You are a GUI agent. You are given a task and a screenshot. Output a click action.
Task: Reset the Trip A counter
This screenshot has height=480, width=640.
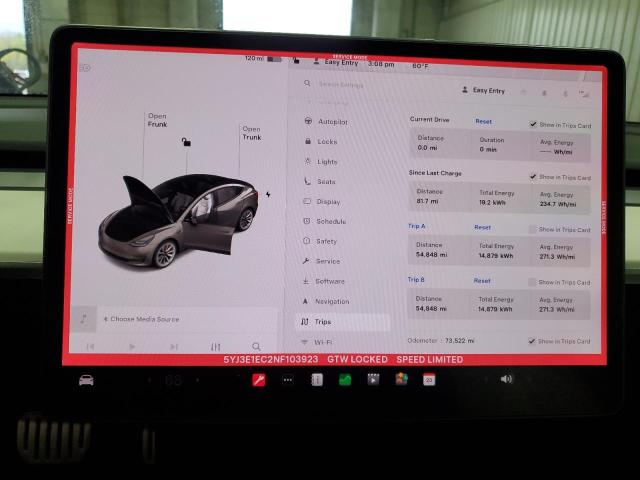tap(482, 227)
